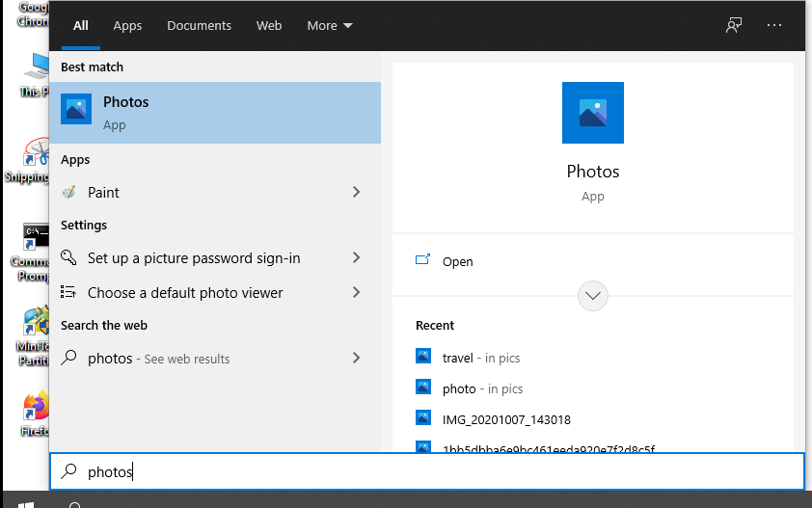Image resolution: width=812 pixels, height=508 pixels.
Task: Click the web search magnifier beside photos
Action: pos(68,358)
